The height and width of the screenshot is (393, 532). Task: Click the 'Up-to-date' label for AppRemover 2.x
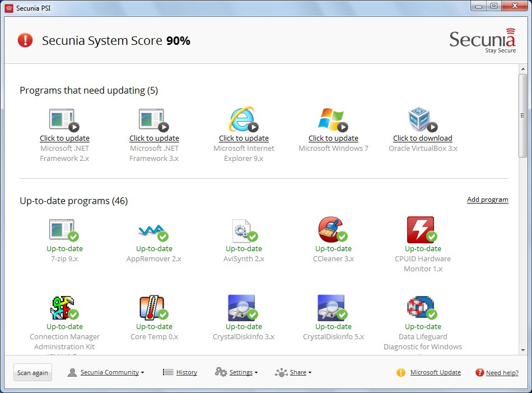pos(154,249)
